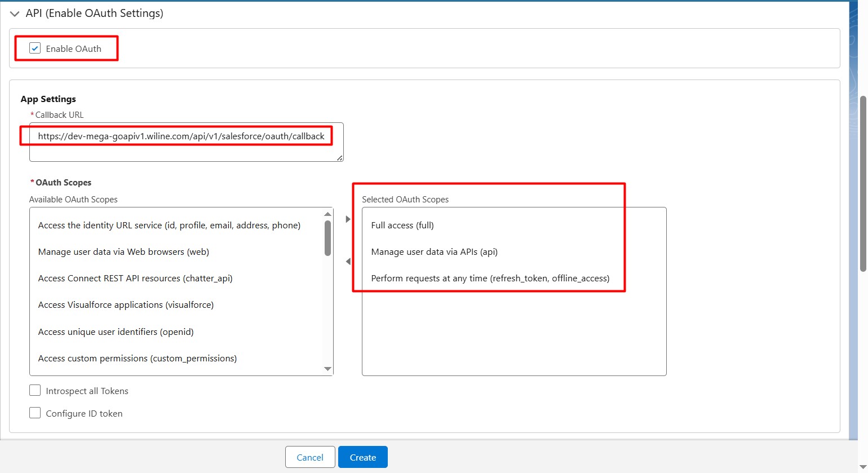The height and width of the screenshot is (473, 868).
Task: Select Access unique user identifiers scope
Action: point(116,331)
